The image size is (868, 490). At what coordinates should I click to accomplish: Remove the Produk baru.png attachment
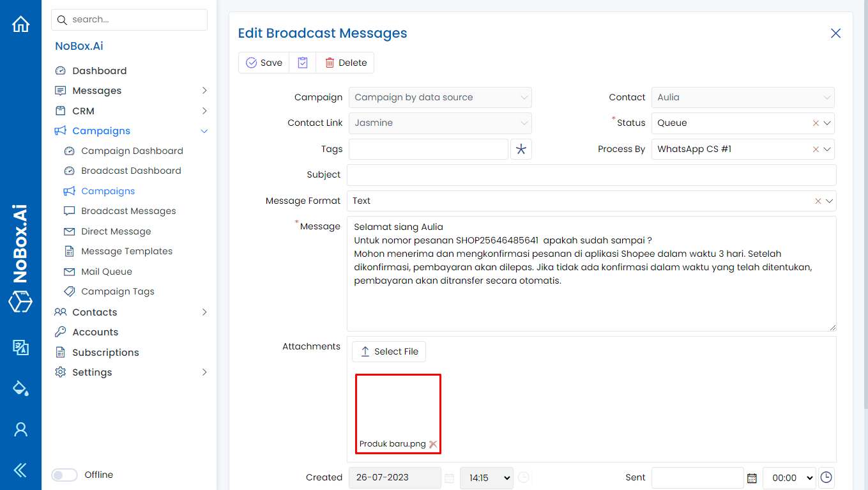pos(434,444)
